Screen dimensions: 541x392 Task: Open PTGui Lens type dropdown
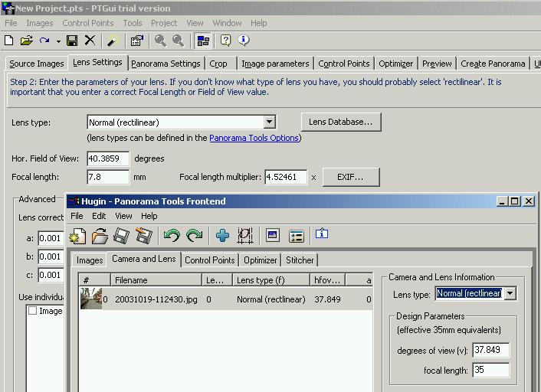(269, 122)
